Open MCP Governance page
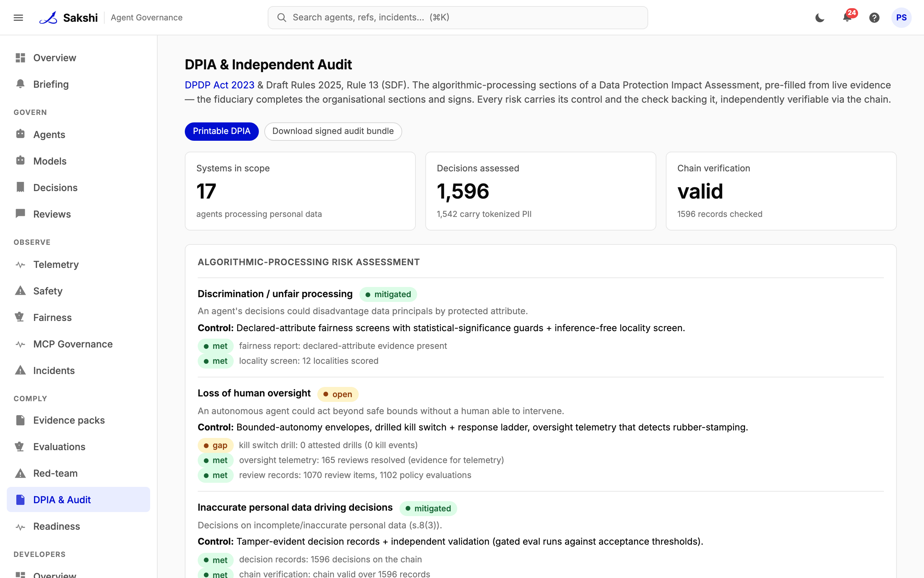924x578 pixels. (x=78, y=344)
